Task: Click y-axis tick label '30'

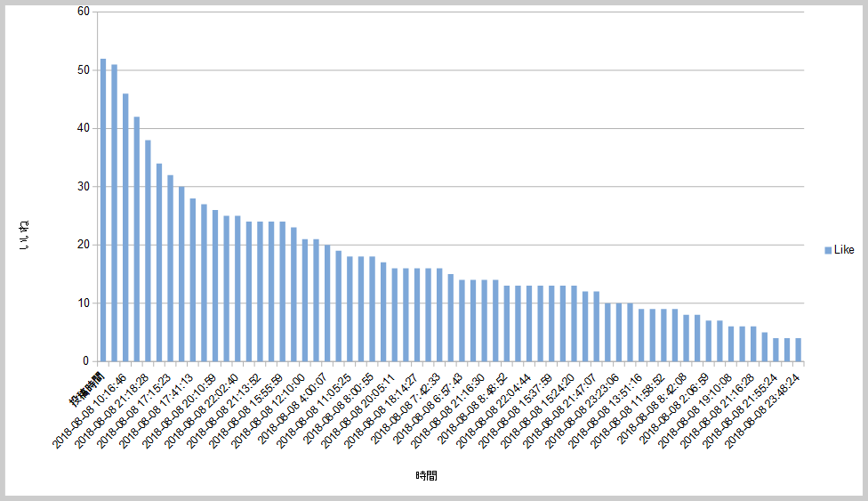Action: pyautogui.click(x=84, y=186)
